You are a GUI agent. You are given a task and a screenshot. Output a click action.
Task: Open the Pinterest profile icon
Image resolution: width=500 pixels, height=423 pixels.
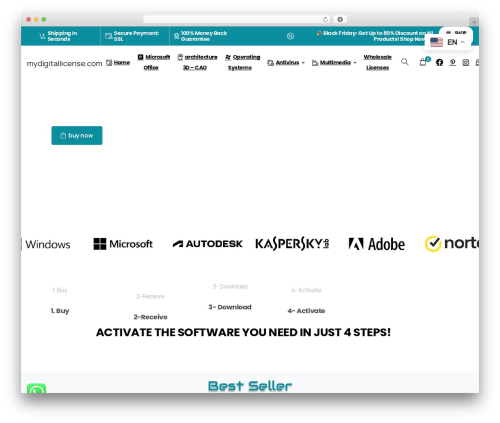pos(452,62)
